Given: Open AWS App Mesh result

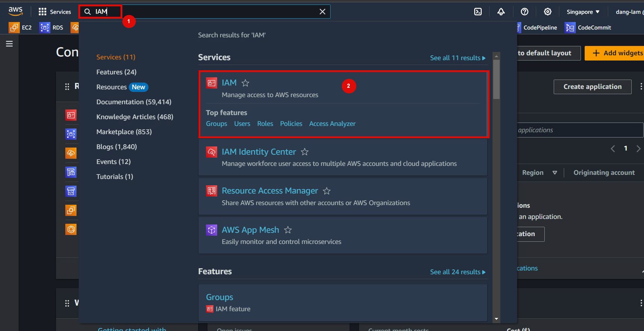Looking at the screenshot, I should [x=250, y=230].
